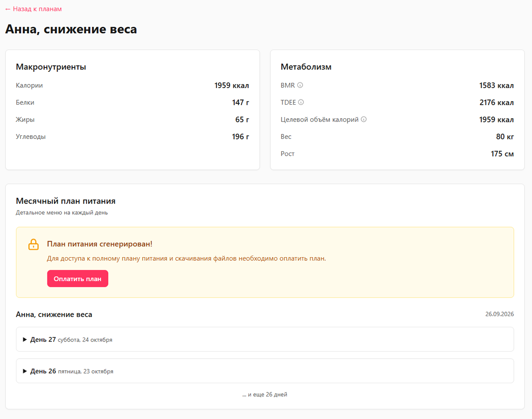This screenshot has height=419, width=532.
Task: Click the Метаболизм card title
Action: click(x=306, y=67)
